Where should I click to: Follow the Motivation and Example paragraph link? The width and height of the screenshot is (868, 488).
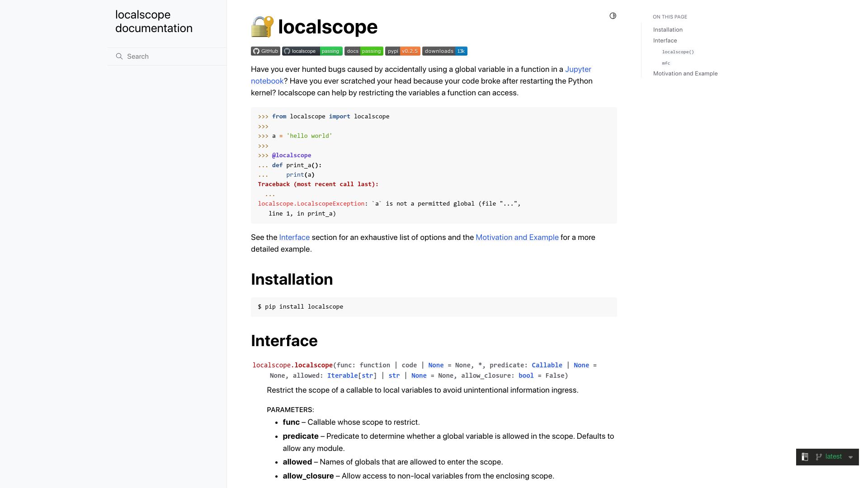click(x=517, y=237)
